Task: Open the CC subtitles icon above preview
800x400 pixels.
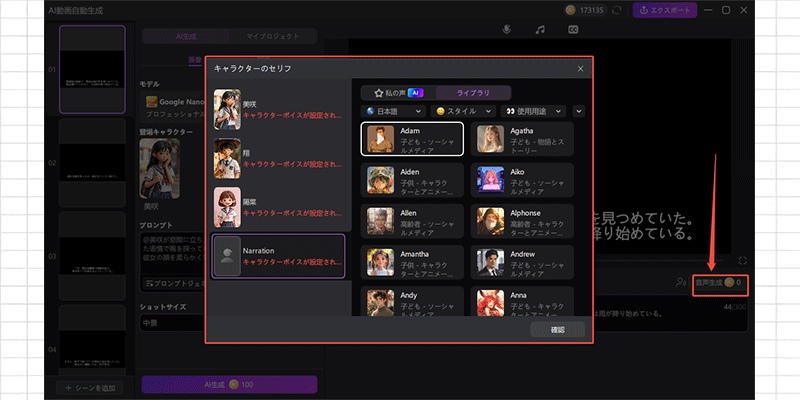Action: [x=573, y=30]
